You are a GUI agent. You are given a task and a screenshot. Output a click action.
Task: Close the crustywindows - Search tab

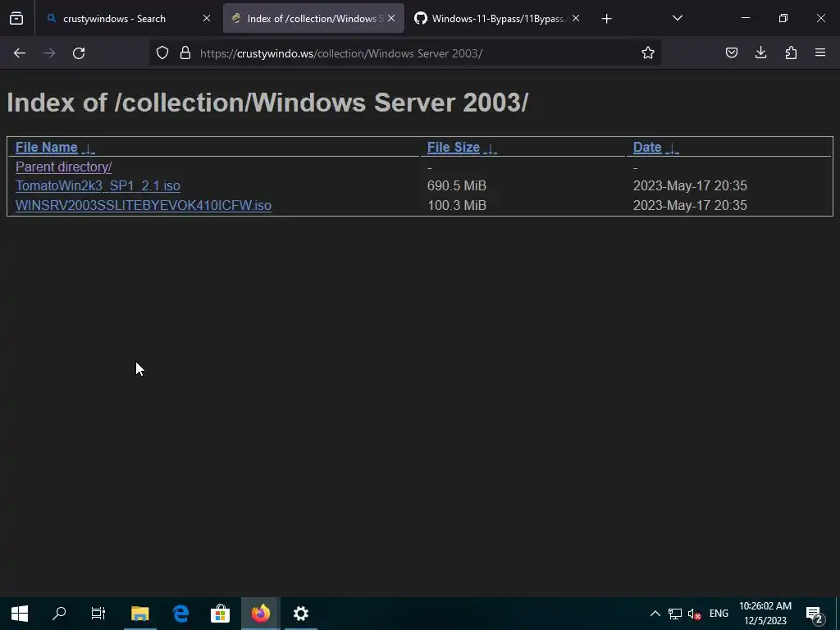(x=206, y=18)
